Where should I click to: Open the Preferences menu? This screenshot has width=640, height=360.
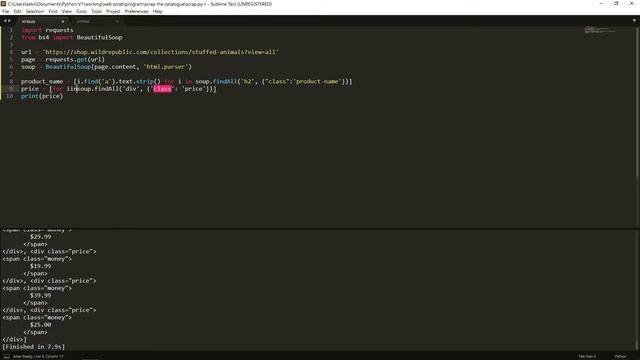136,11
